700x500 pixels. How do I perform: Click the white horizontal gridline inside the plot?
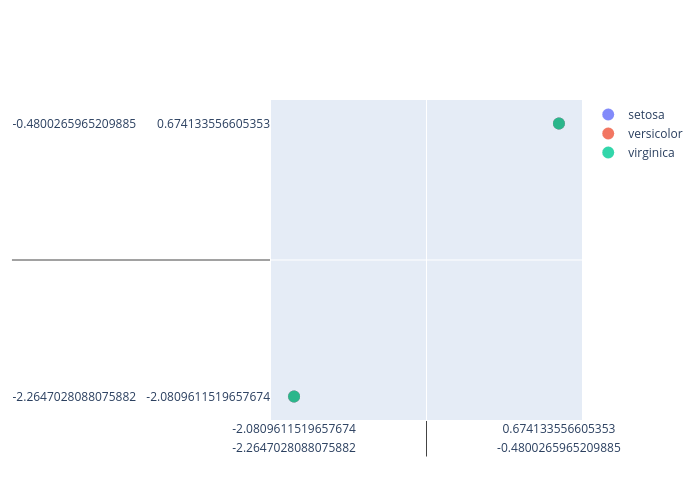click(x=500, y=260)
